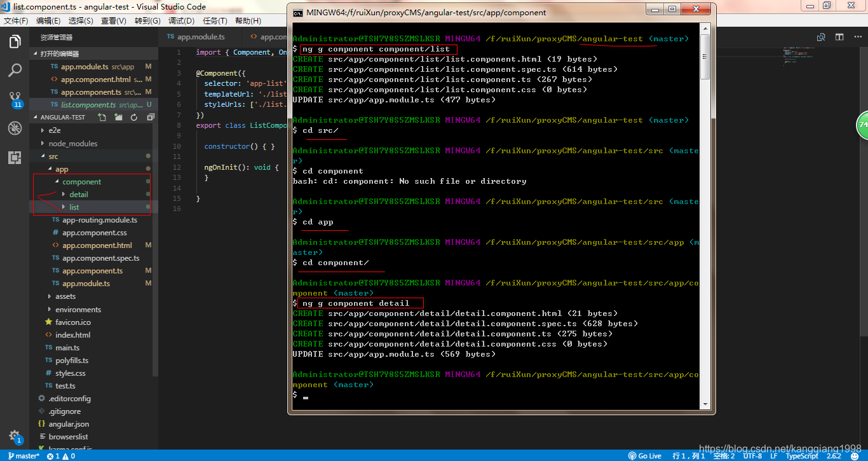Open the Manage gear icon in activity bar
This screenshot has width=868, height=461.
[15, 436]
